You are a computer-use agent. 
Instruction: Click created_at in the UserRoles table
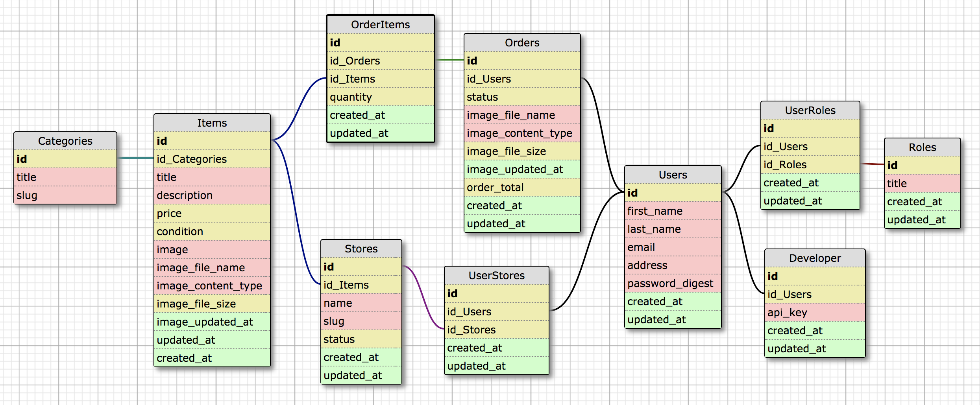(x=810, y=182)
